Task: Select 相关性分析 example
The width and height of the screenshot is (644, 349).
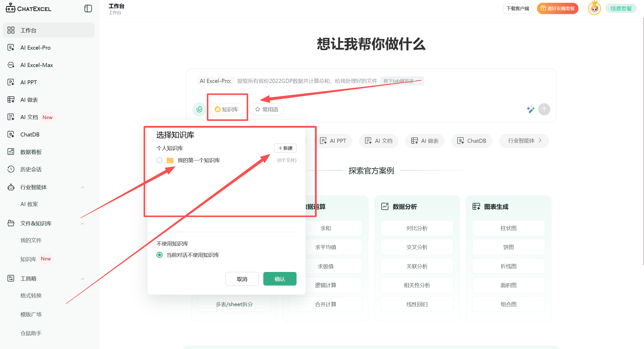Action: coord(417,285)
